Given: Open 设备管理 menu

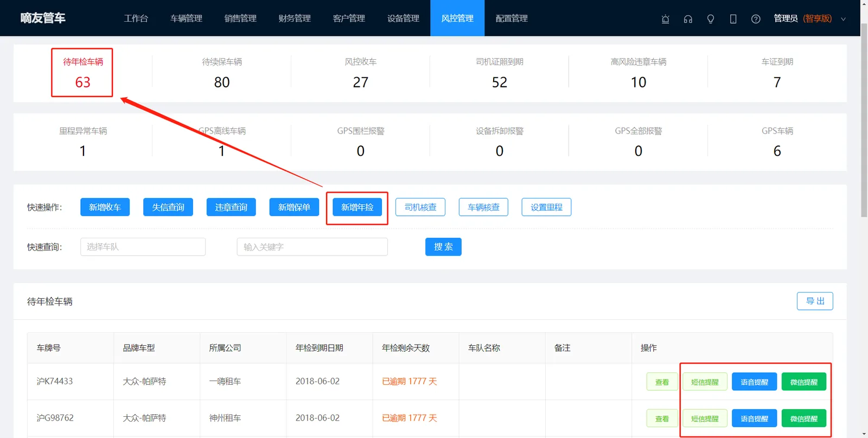Looking at the screenshot, I should point(403,18).
